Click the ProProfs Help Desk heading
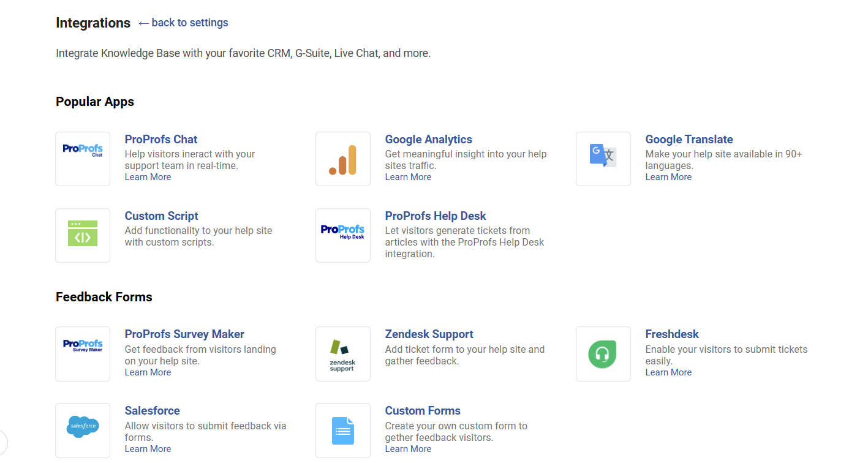 (436, 216)
